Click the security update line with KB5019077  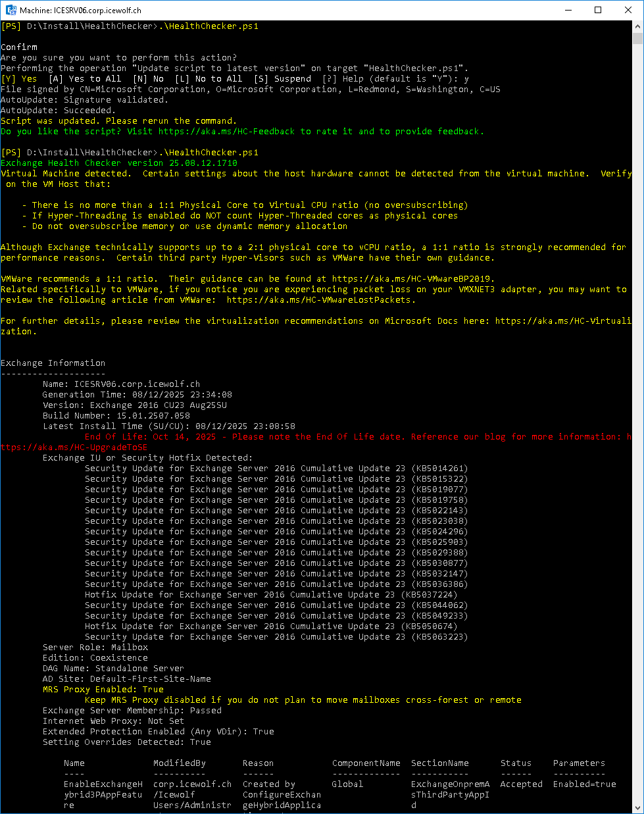(276, 490)
